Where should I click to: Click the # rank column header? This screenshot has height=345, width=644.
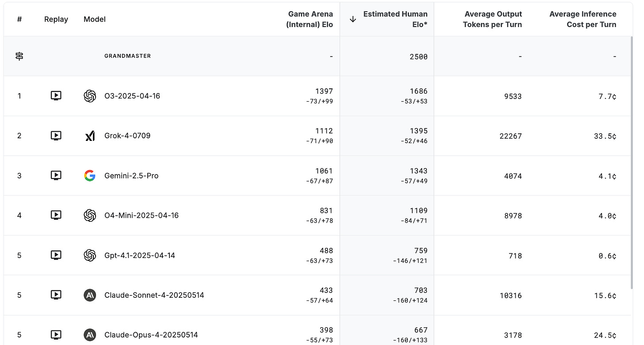coord(19,19)
